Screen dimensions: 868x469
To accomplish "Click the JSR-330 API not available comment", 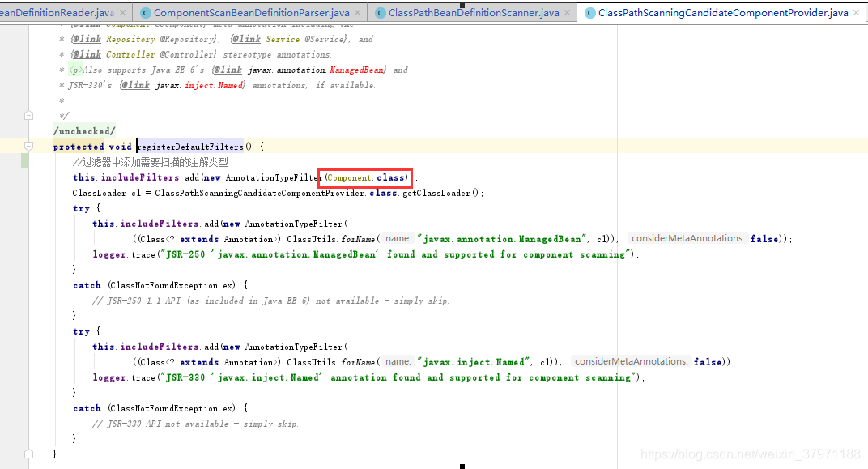I will pos(195,424).
